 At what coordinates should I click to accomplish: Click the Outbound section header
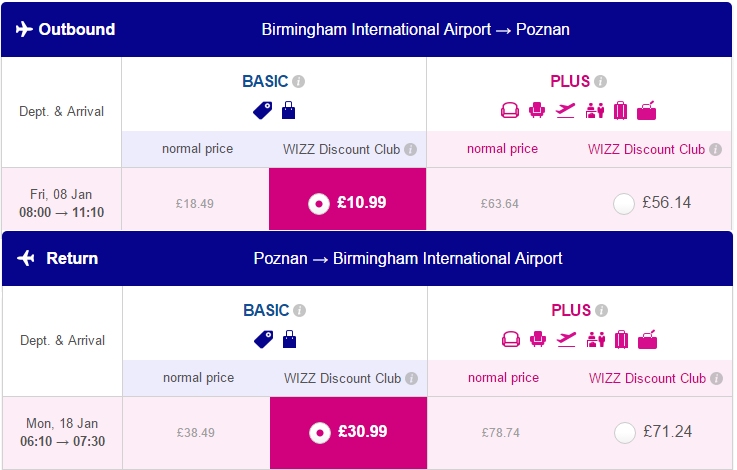click(367, 30)
